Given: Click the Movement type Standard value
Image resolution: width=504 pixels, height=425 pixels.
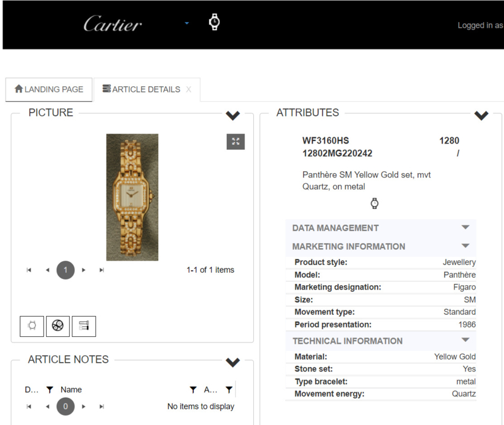Looking at the screenshot, I should 460,312.
